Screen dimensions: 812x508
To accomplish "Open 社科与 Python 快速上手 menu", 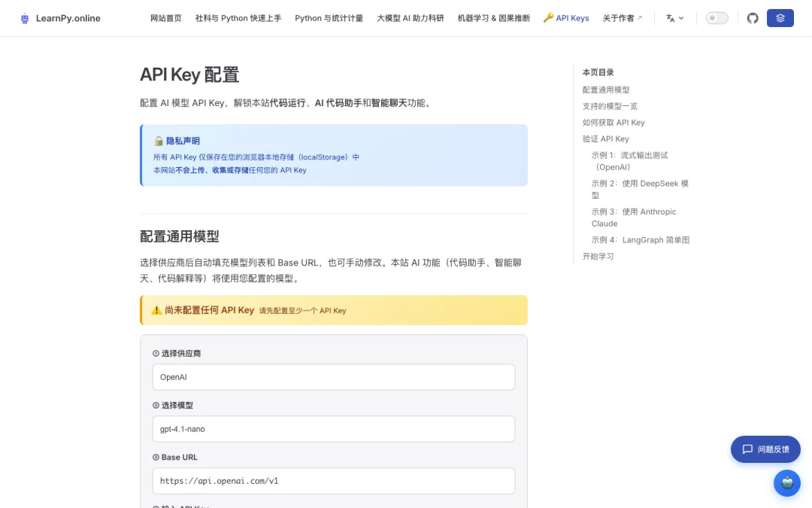I will coord(238,18).
